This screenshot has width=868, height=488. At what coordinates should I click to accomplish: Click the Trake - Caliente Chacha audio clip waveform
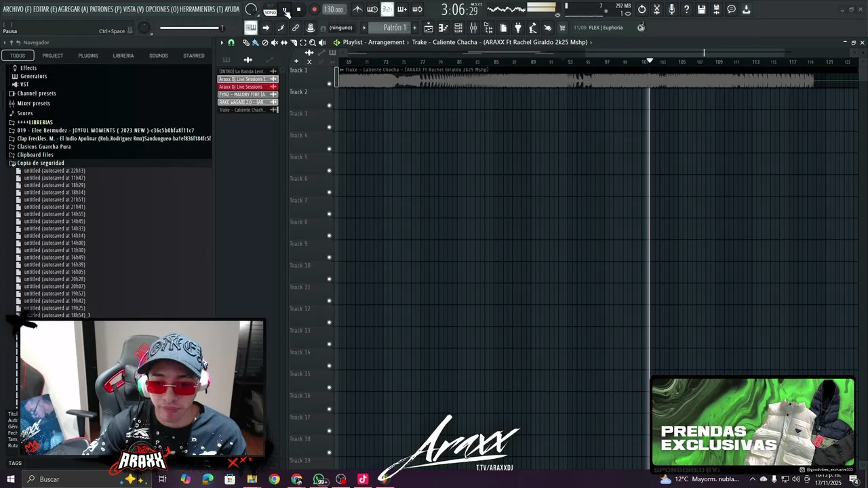coord(575,80)
